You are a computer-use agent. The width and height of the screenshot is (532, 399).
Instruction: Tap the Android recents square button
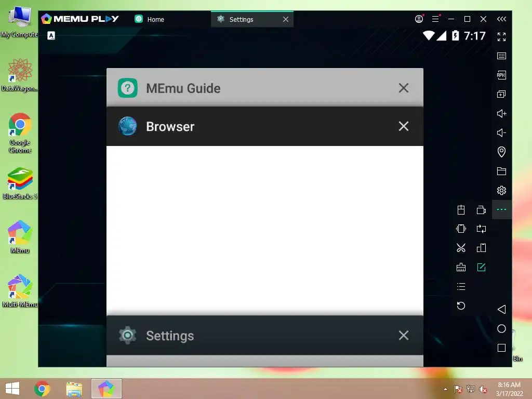click(x=501, y=348)
